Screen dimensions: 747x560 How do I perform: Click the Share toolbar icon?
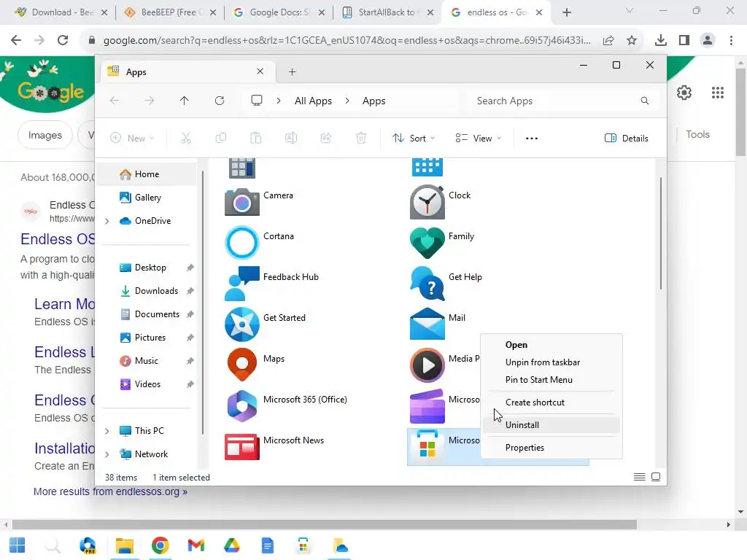[x=326, y=138]
